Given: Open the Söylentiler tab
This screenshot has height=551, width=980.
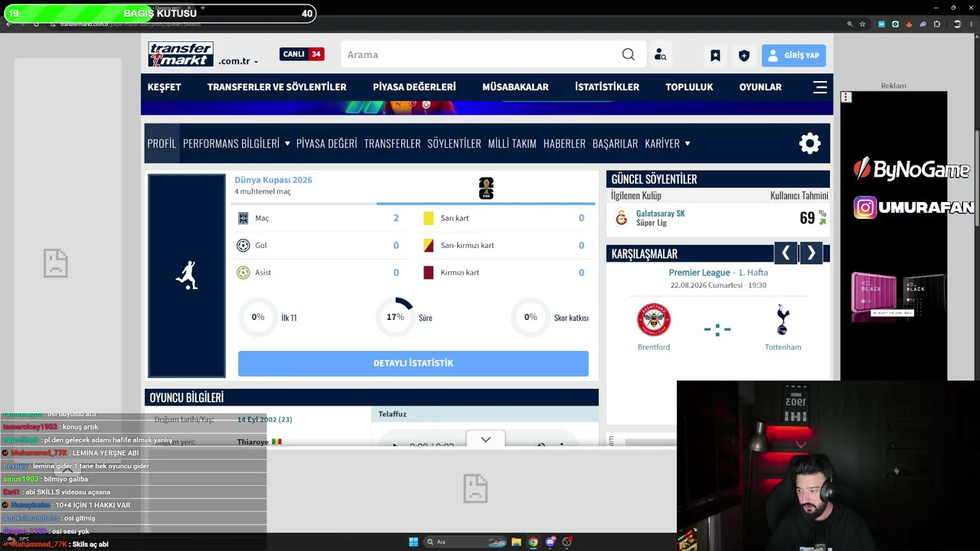Looking at the screenshot, I should click(455, 143).
